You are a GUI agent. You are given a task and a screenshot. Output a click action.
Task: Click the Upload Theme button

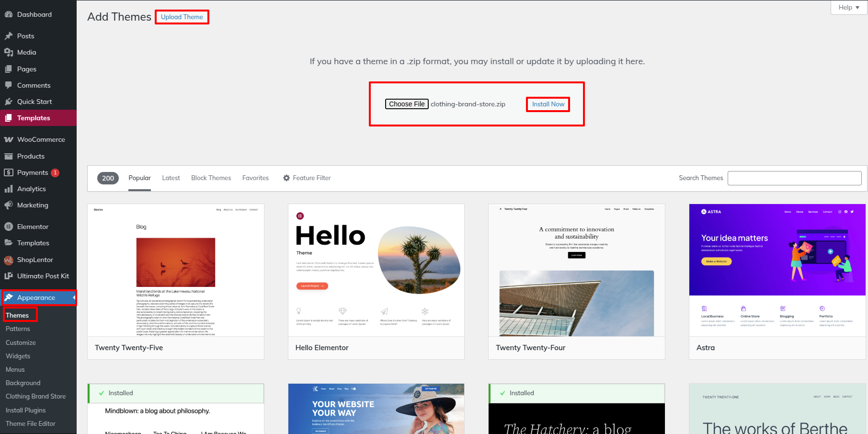point(182,17)
